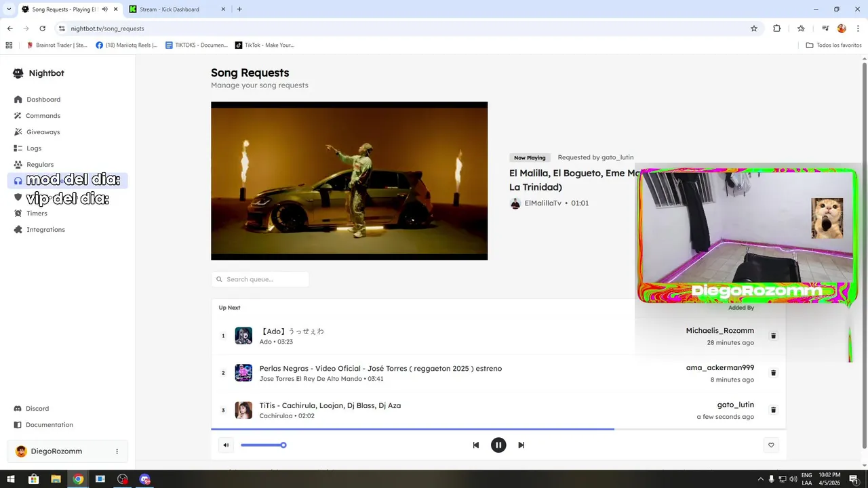
Task: Close the Kick Dashboard tab
Action: (224, 9)
